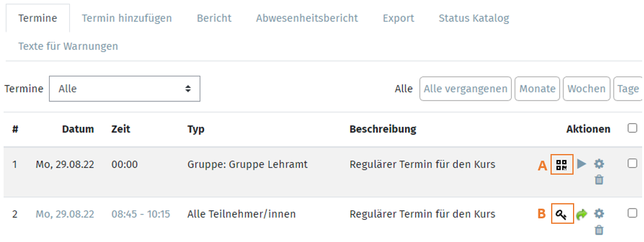The height and width of the screenshot is (242, 644).
Task: Delete session 2 with trash icon
Action: pyautogui.click(x=599, y=230)
